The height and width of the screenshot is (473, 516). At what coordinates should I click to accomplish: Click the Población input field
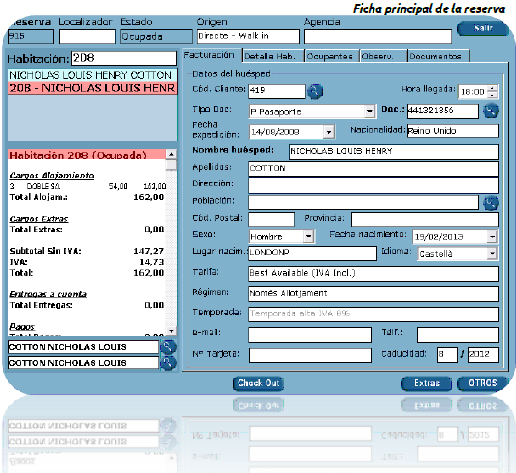pyautogui.click(x=363, y=202)
